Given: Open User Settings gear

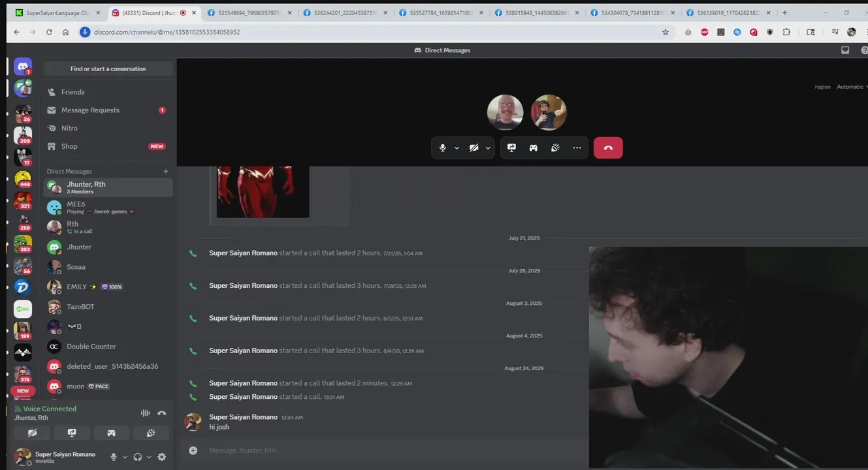Looking at the screenshot, I should click(x=162, y=457).
